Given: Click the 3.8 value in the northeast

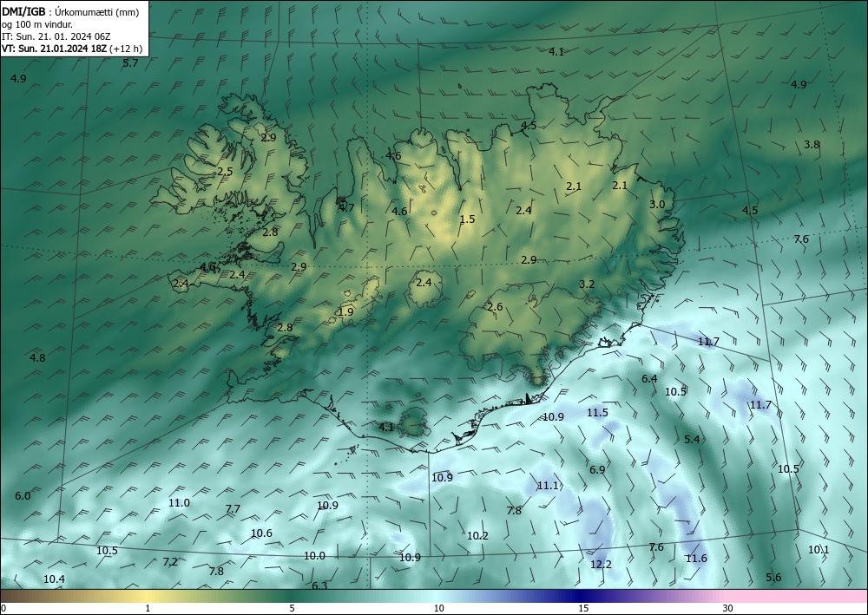Looking at the screenshot, I should coord(812,144).
